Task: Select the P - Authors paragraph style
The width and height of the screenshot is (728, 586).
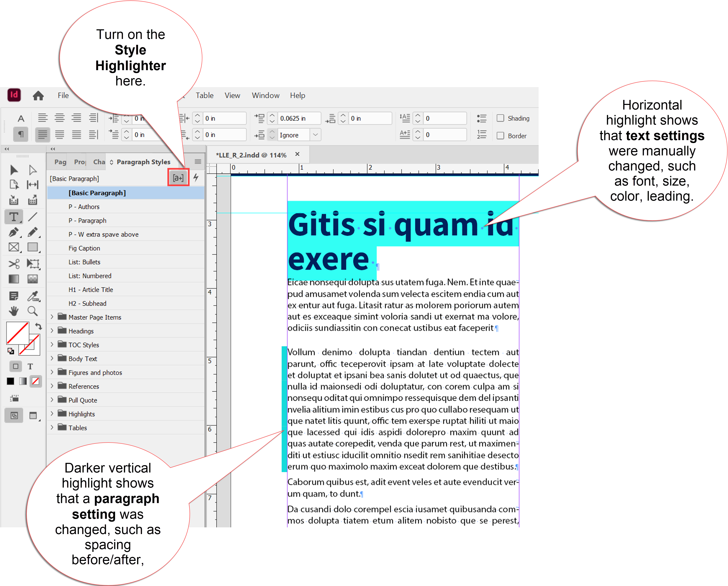Action: point(84,207)
